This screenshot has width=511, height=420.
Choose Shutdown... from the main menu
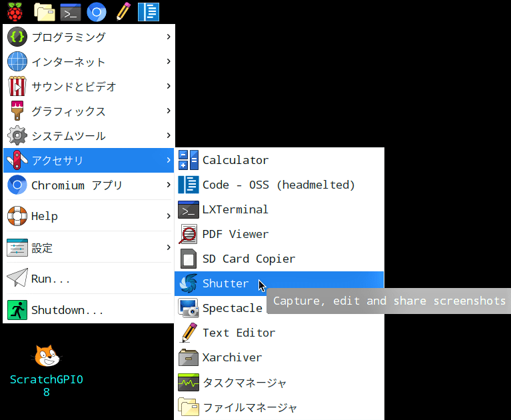tap(89, 310)
